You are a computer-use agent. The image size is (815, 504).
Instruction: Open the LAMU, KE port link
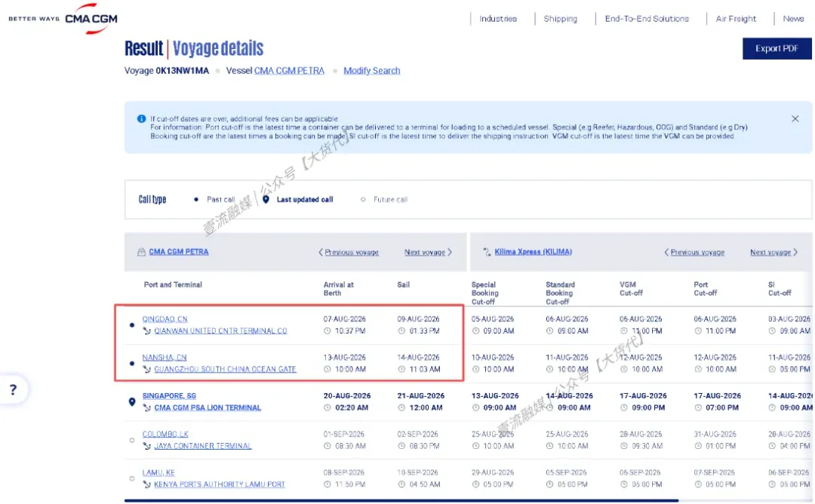tap(158, 472)
